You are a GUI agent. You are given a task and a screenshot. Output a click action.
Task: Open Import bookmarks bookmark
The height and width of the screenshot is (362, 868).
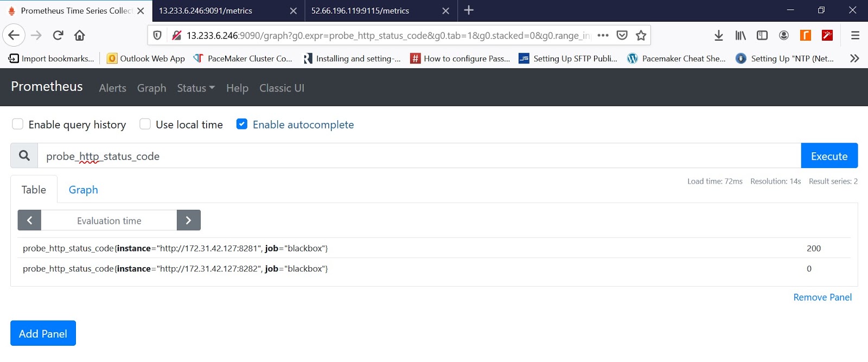(x=52, y=59)
